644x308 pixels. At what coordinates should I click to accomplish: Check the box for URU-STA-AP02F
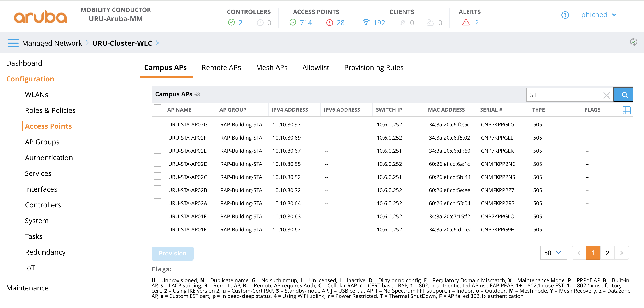(x=157, y=137)
